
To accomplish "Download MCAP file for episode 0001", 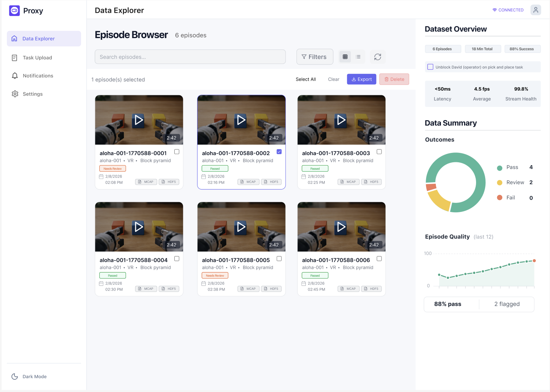I will 146,182.
